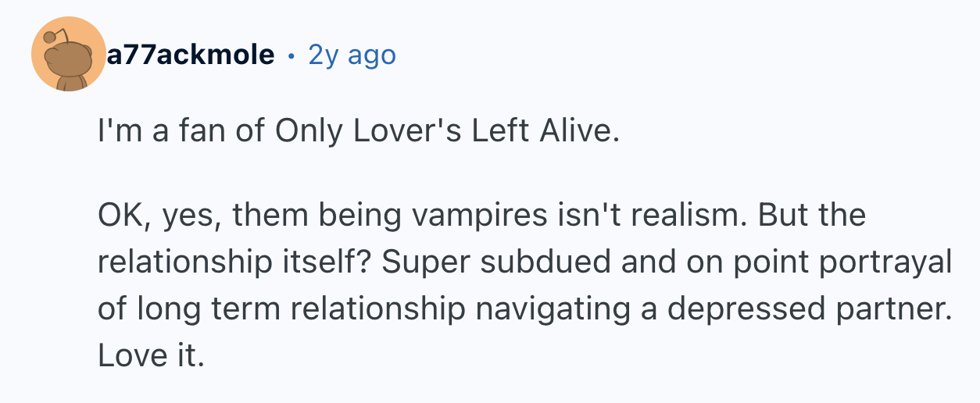
Task: Click the final words "Love it."
Action: click(x=150, y=355)
